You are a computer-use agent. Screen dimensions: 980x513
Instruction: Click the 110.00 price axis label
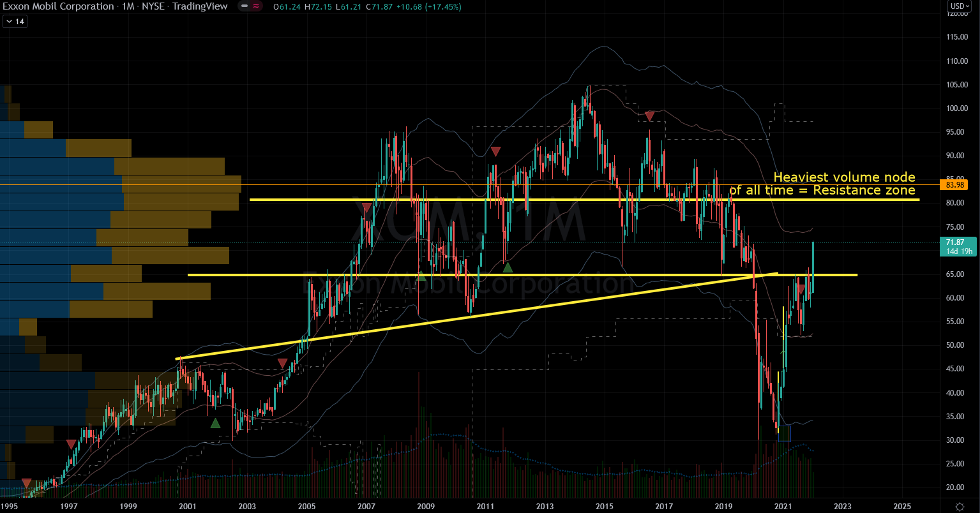[958, 61]
